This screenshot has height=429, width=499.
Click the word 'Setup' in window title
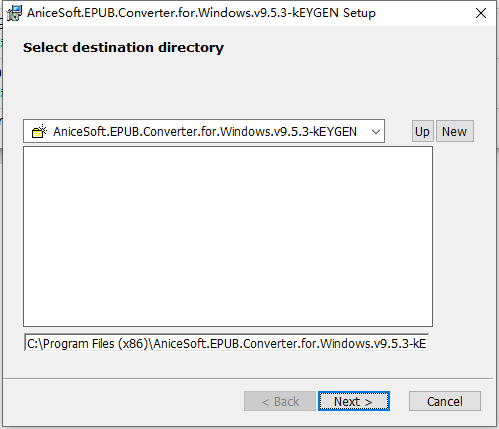[359, 13]
